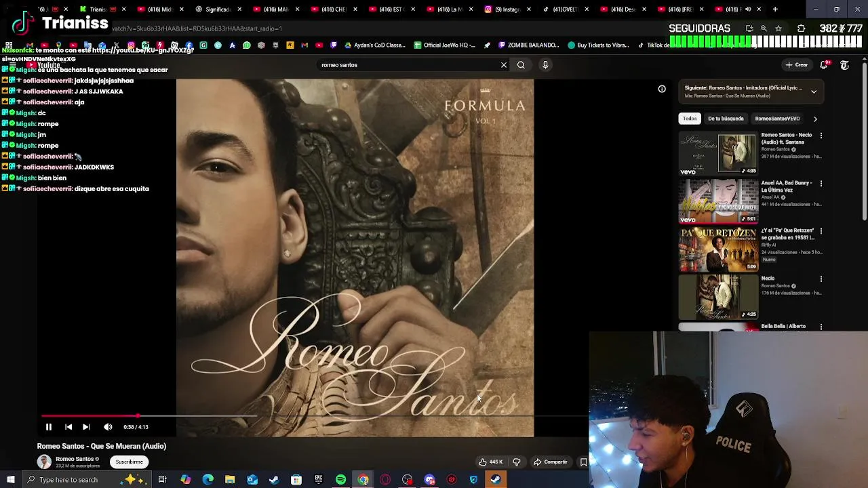Open options menu for Pa' Que Retozen video

821,231
